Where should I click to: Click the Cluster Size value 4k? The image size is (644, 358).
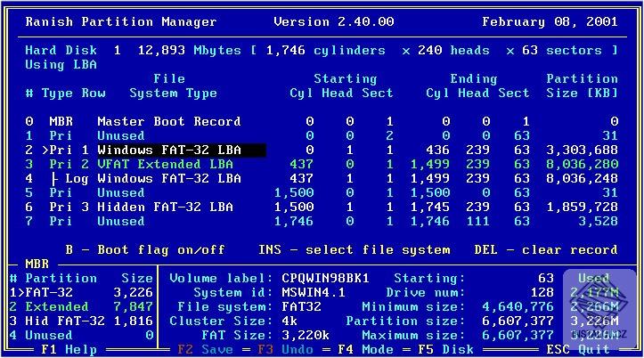pos(289,321)
